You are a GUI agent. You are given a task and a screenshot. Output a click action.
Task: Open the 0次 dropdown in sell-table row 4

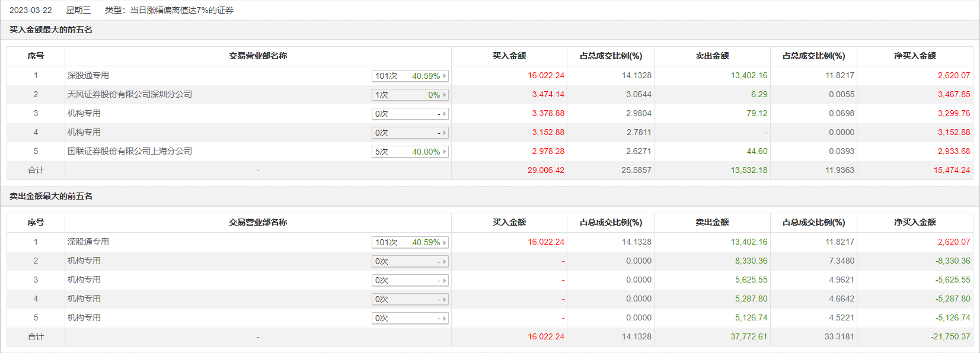(x=410, y=299)
